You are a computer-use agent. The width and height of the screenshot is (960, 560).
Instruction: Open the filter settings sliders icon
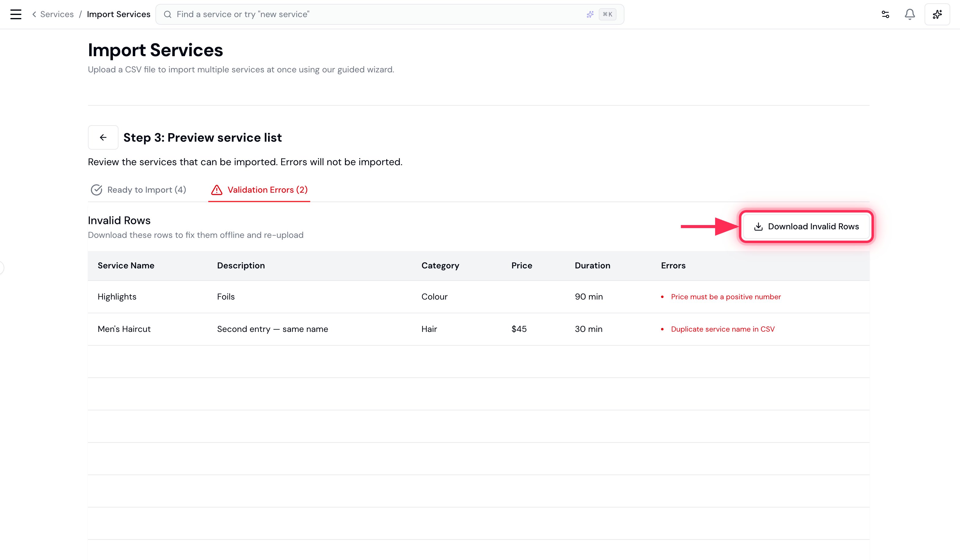[x=885, y=14]
